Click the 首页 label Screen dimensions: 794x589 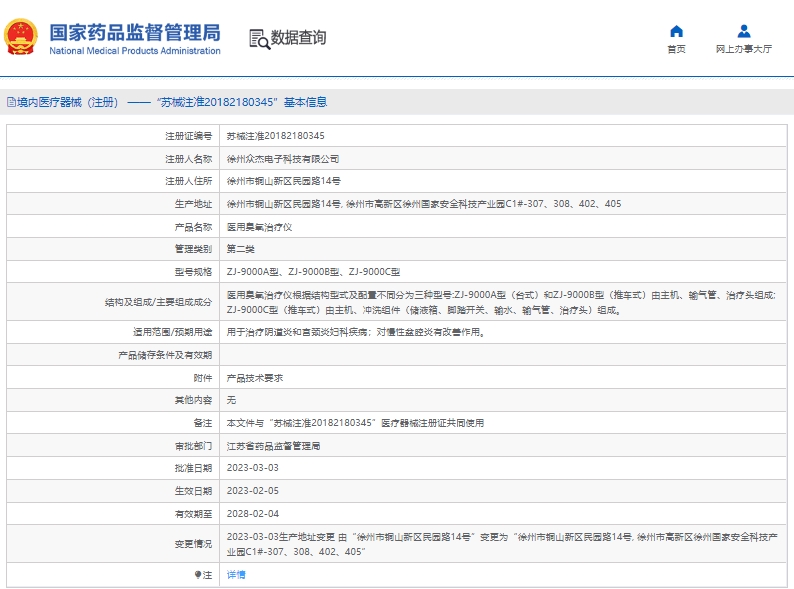677,49
